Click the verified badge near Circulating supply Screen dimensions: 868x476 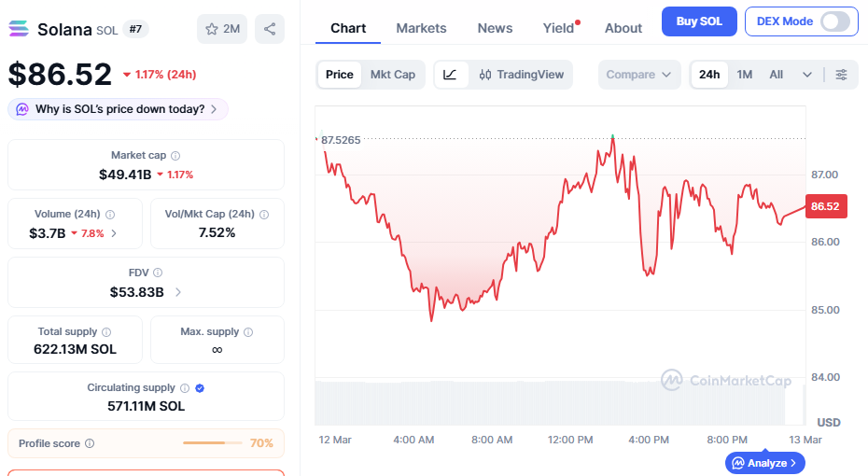200,388
